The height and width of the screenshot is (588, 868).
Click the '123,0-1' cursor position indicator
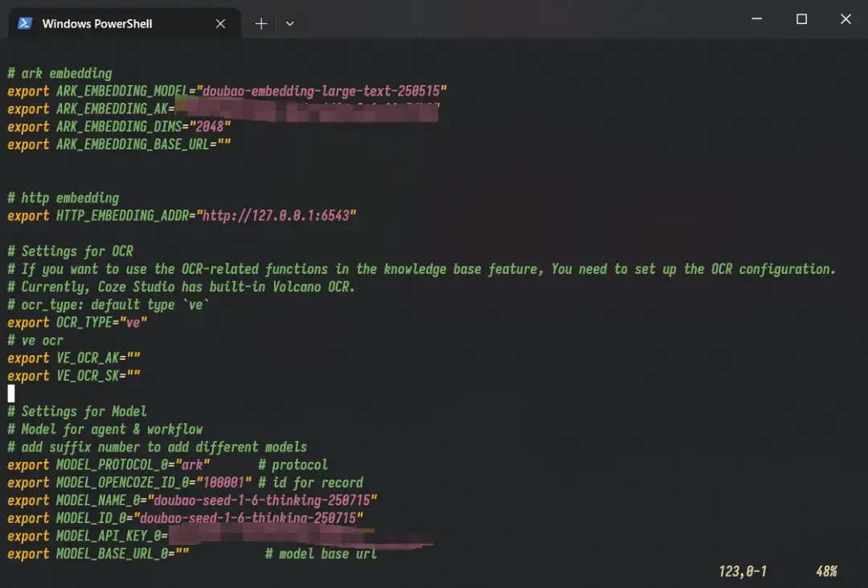click(x=743, y=571)
